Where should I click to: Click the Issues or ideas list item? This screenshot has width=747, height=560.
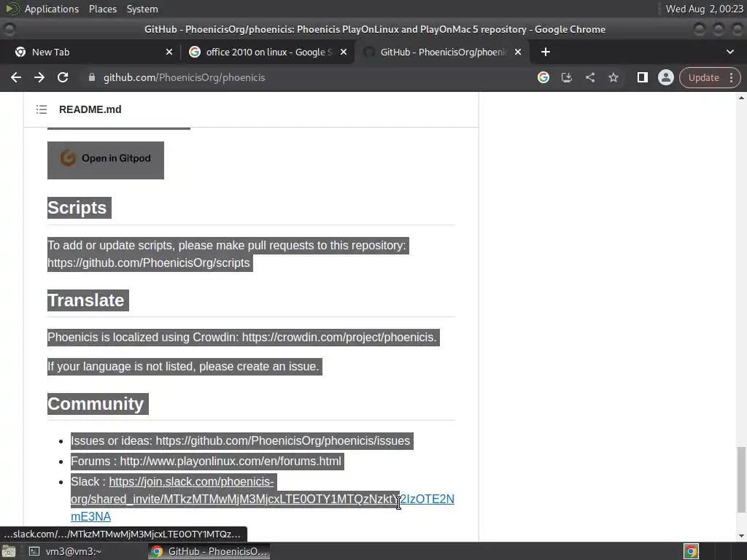241,441
